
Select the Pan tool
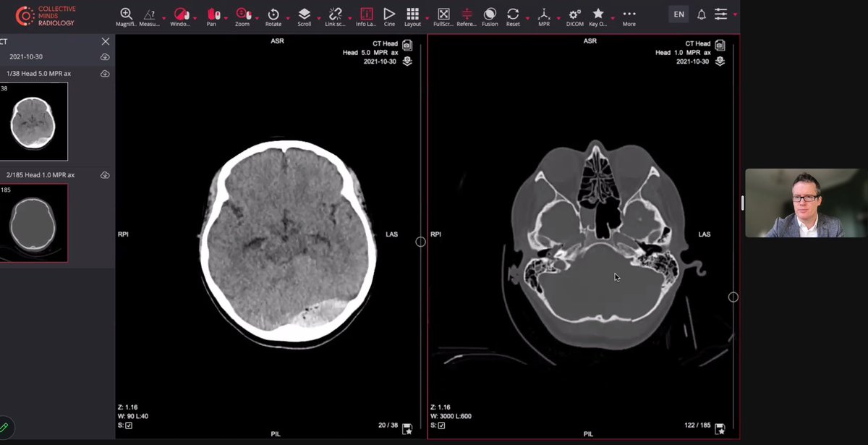[x=213, y=17]
